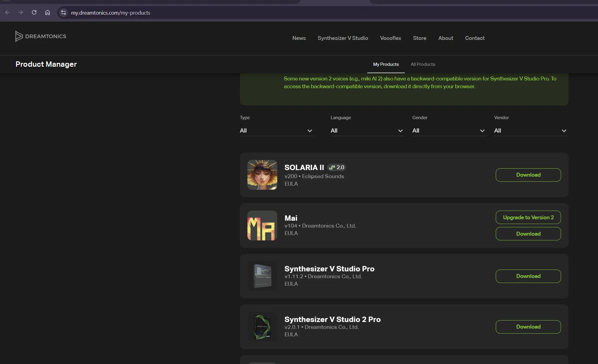Open the About page link
This screenshot has width=598, height=364.
pyautogui.click(x=446, y=38)
